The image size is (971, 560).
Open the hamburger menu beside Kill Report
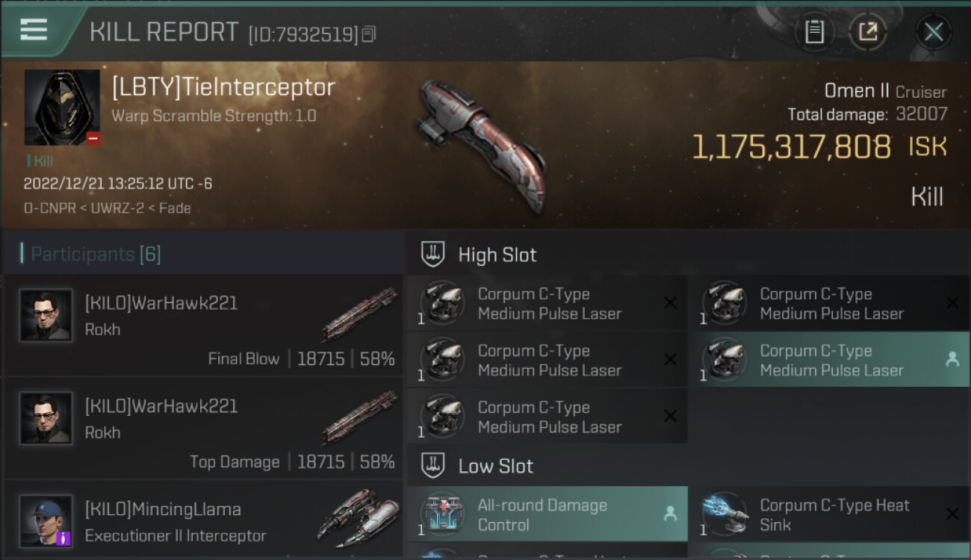(34, 29)
